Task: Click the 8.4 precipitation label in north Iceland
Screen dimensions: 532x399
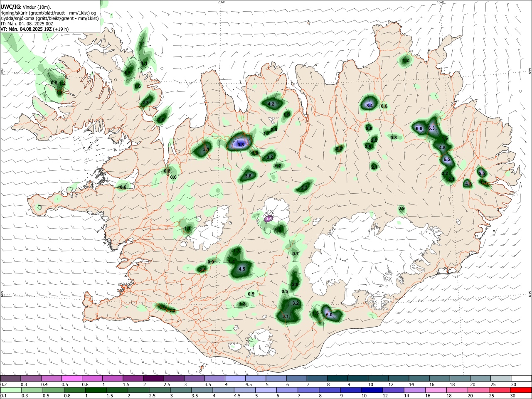Action: (x=369, y=106)
